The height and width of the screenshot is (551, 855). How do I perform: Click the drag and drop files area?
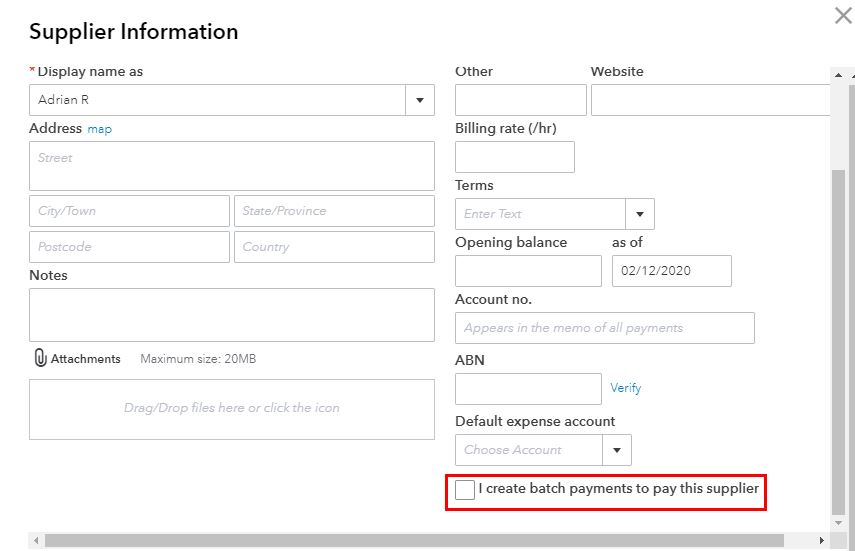232,409
